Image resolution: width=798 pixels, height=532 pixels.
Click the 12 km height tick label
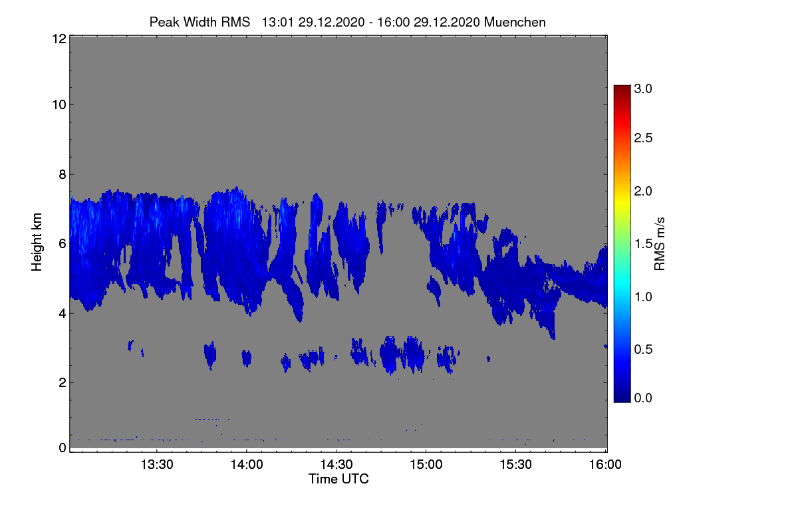58,39
